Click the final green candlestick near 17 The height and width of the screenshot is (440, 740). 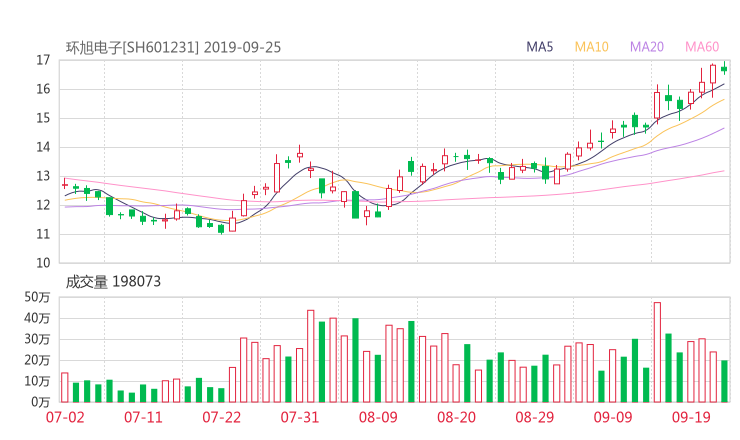click(x=724, y=68)
